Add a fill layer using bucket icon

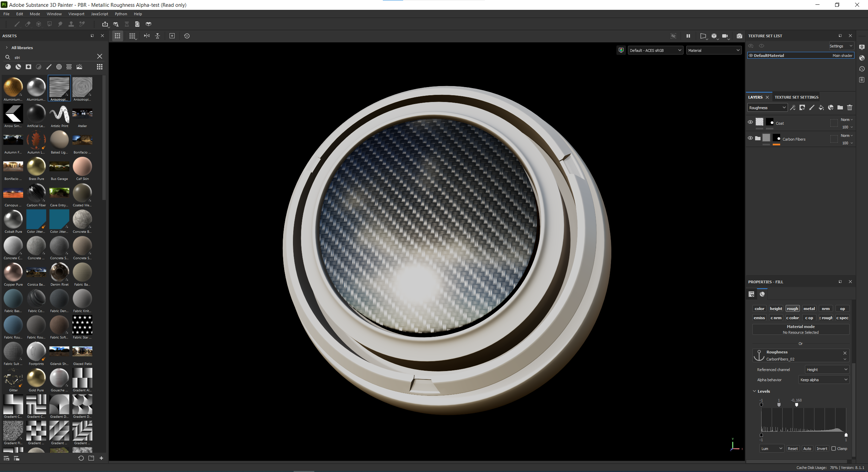[821, 108]
